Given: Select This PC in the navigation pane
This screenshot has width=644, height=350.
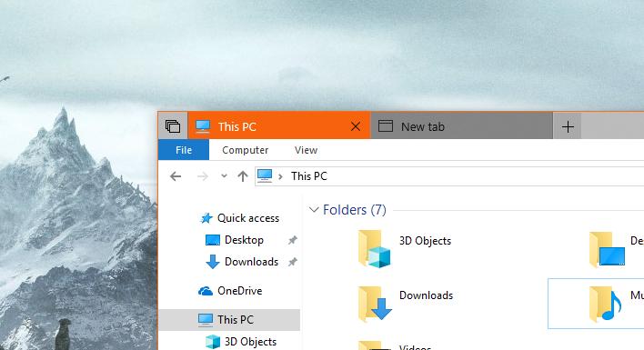Looking at the screenshot, I should (x=229, y=320).
